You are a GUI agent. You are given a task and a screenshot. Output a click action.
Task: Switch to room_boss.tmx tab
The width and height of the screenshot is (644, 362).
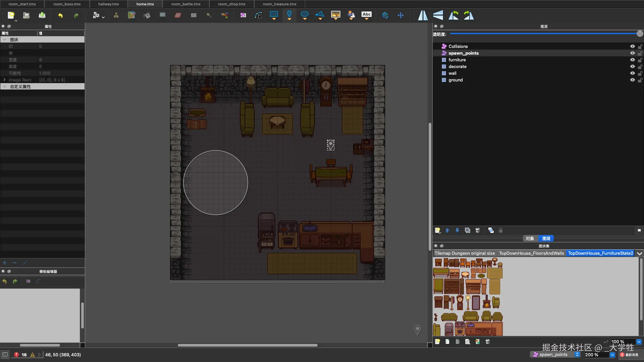click(67, 4)
